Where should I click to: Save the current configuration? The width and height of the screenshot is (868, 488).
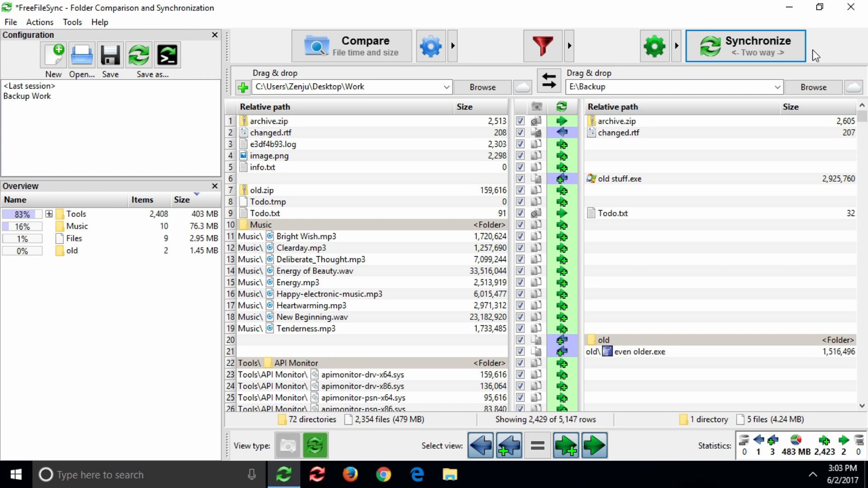110,55
